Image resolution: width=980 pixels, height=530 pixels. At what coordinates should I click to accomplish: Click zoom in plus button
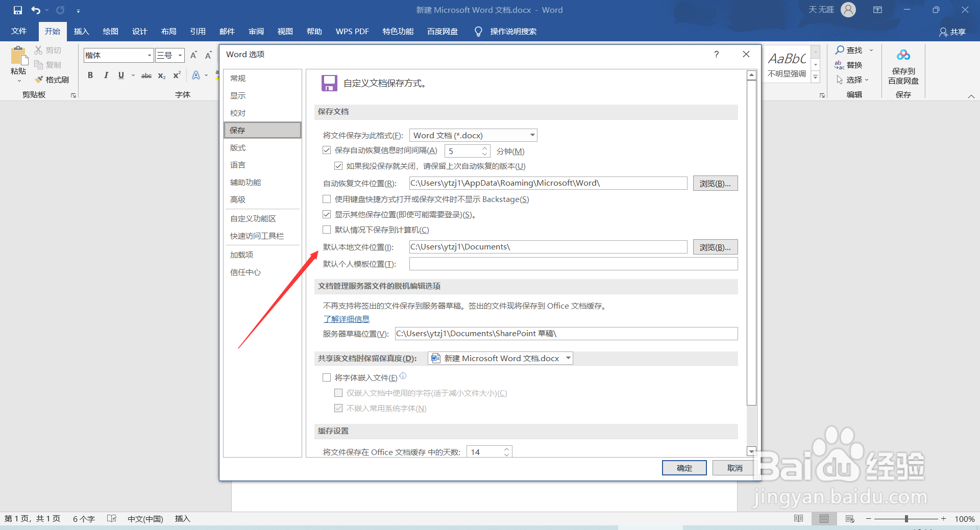click(x=944, y=519)
